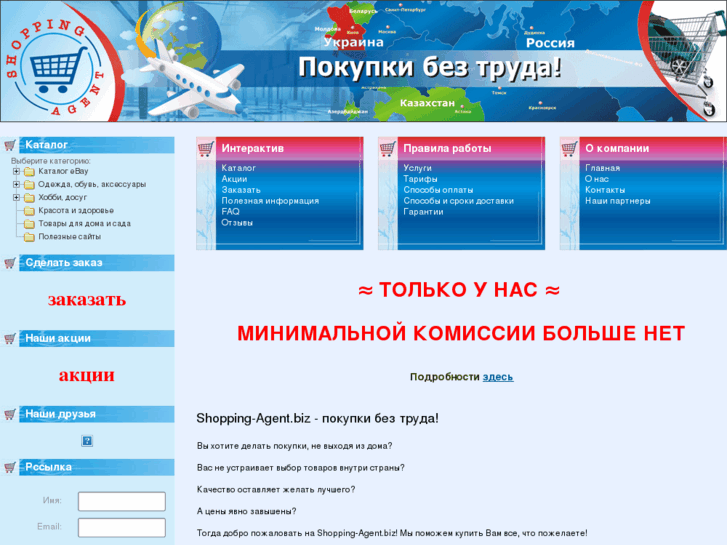Open the FAQ menu item
This screenshot has height=545, width=727.
click(x=230, y=212)
